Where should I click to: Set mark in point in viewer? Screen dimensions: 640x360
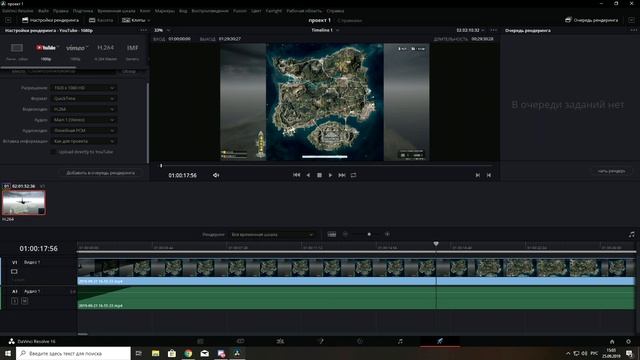click(478, 175)
